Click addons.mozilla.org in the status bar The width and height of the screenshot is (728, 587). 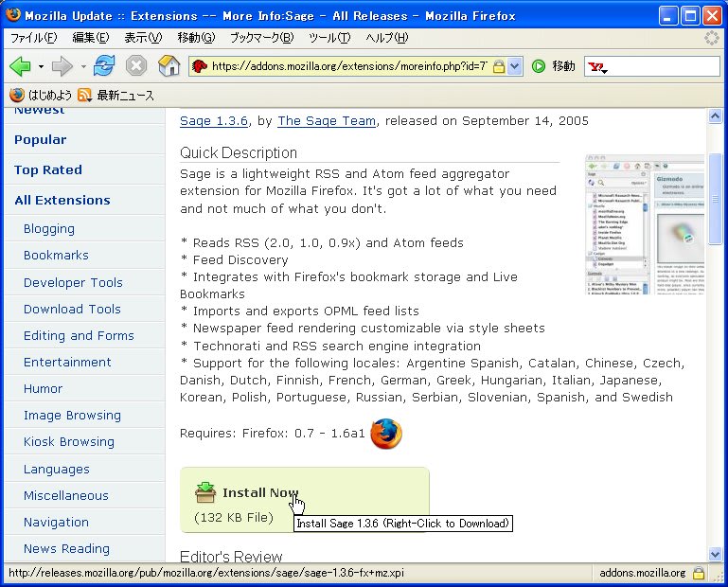(x=643, y=573)
